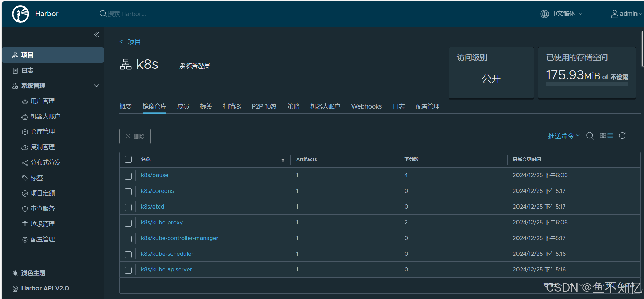Collapse the sidebar with double-chevron icon
Image resolution: width=644 pixels, height=299 pixels.
pyautogui.click(x=96, y=34)
